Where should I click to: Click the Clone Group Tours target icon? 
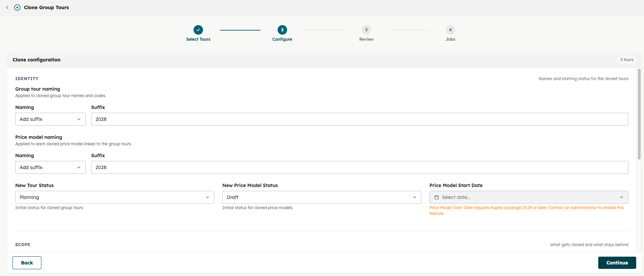[17, 7]
